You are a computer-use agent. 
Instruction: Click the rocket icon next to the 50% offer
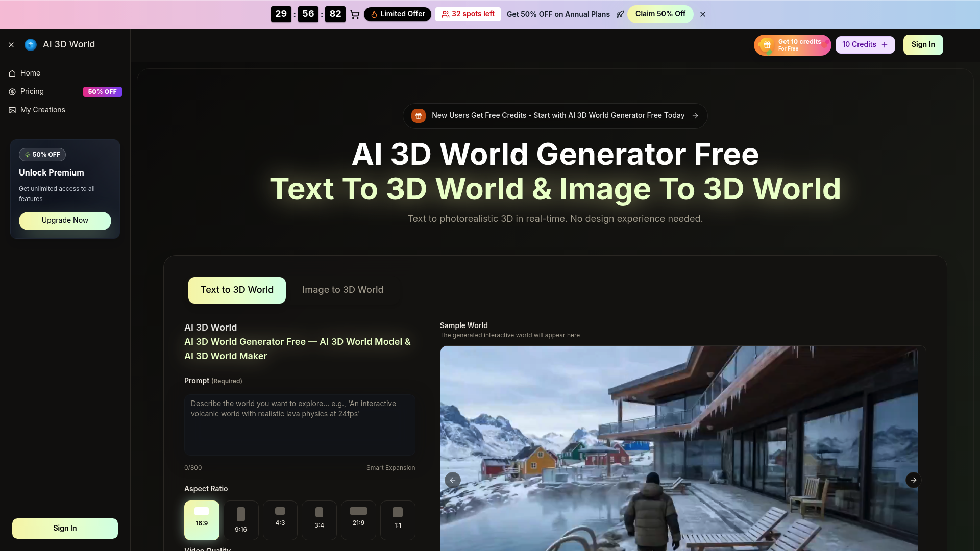click(620, 14)
